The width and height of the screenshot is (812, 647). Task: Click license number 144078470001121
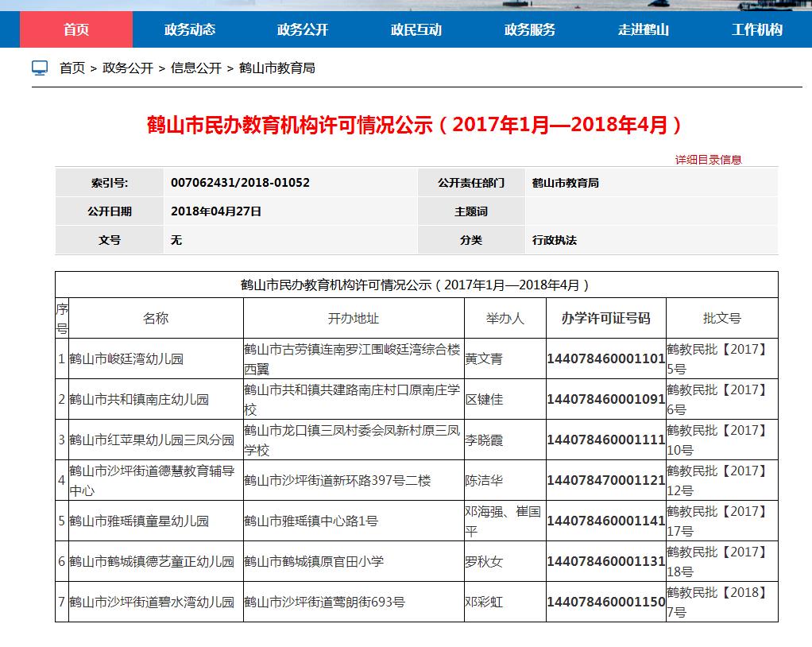pos(605,481)
